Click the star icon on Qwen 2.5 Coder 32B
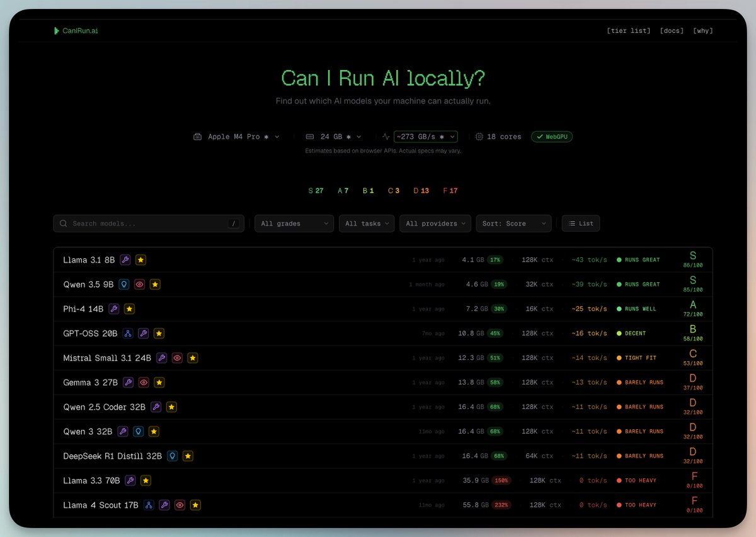756x537 pixels. coord(171,407)
